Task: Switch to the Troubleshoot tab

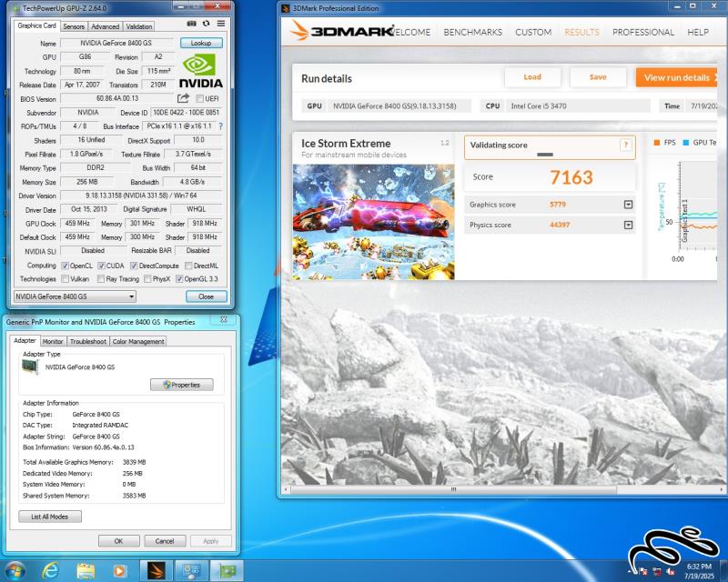Action: pos(88,341)
